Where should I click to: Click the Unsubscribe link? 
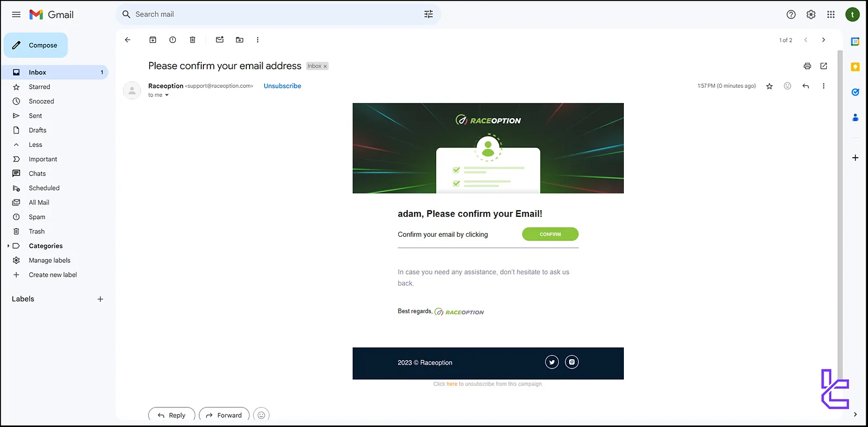coord(282,86)
